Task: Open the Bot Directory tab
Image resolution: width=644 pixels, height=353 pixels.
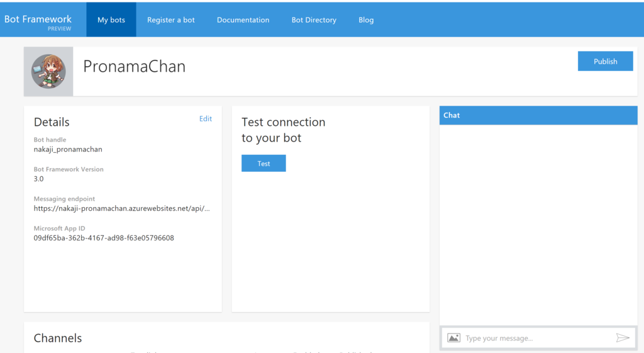Action: tap(314, 20)
